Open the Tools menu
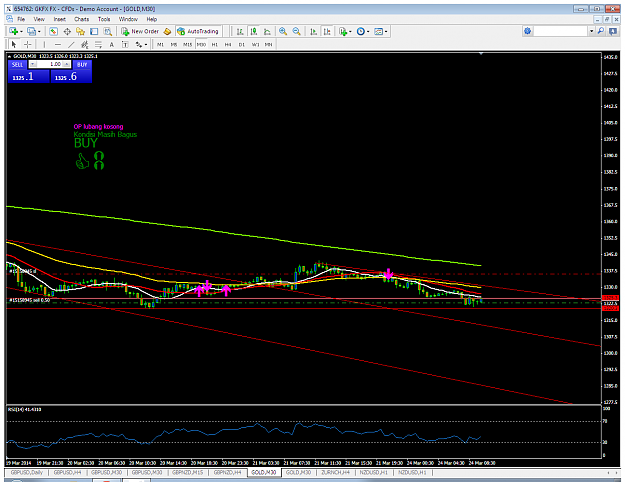625x482 pixels. point(104,19)
